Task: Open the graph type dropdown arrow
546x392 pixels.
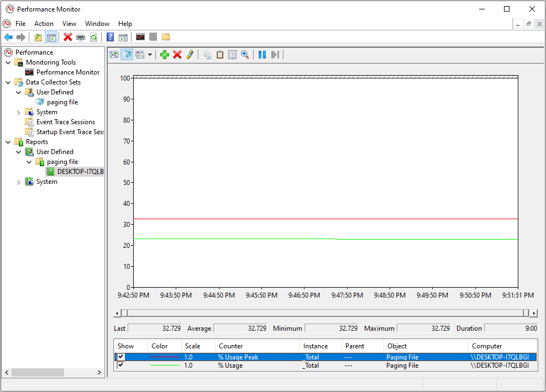Action: [x=150, y=55]
